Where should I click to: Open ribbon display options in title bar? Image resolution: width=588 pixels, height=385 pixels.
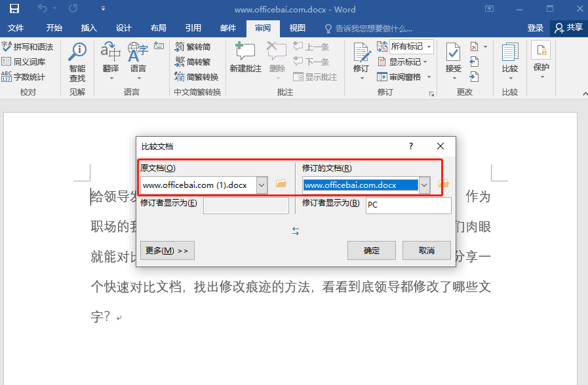click(490, 9)
